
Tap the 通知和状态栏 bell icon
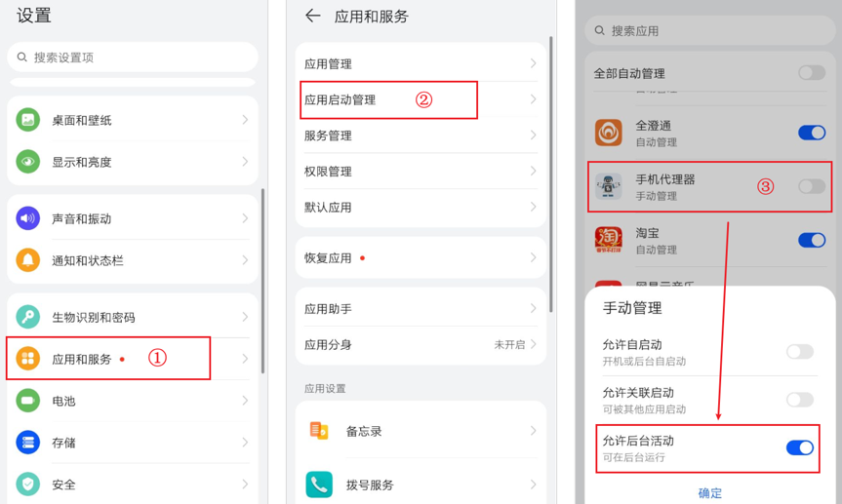[x=28, y=260]
